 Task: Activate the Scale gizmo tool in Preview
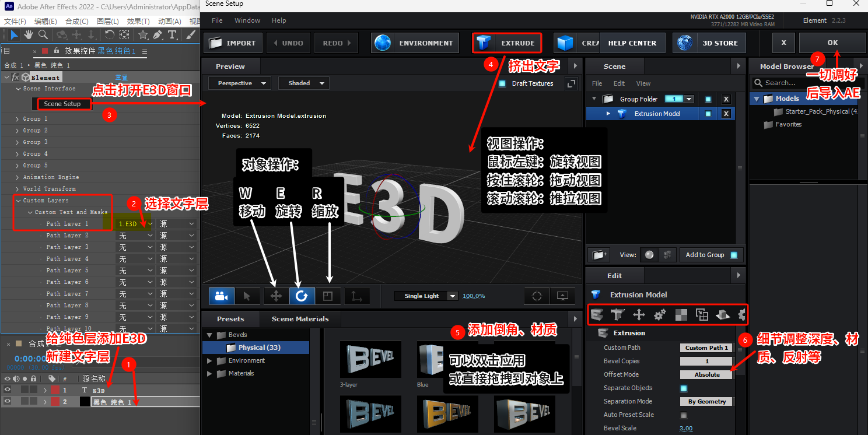point(328,296)
